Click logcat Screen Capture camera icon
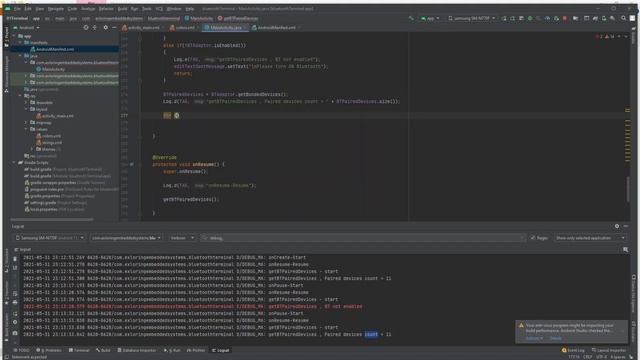 click(x=15, y=333)
